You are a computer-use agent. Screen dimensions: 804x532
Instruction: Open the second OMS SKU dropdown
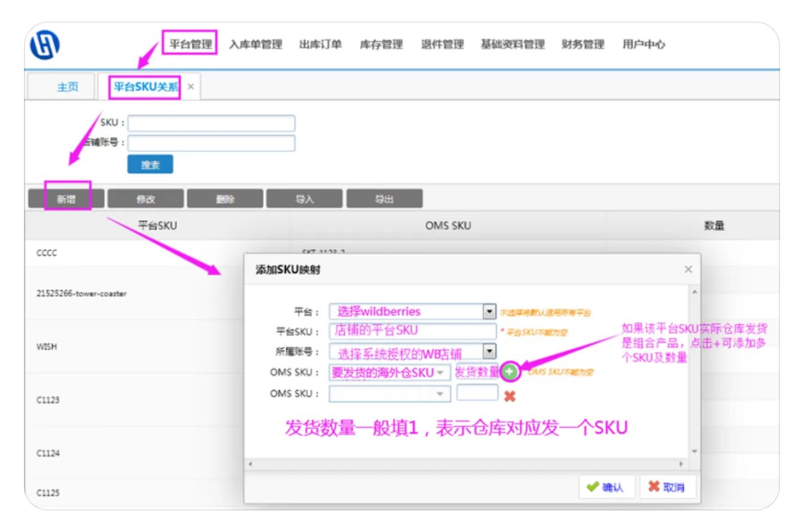441,394
